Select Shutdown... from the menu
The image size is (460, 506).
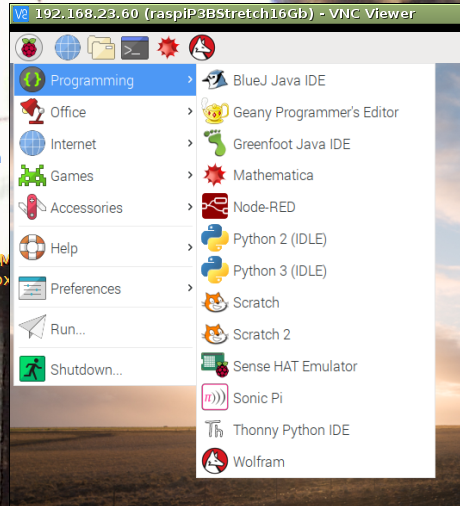pyautogui.click(x=105, y=369)
